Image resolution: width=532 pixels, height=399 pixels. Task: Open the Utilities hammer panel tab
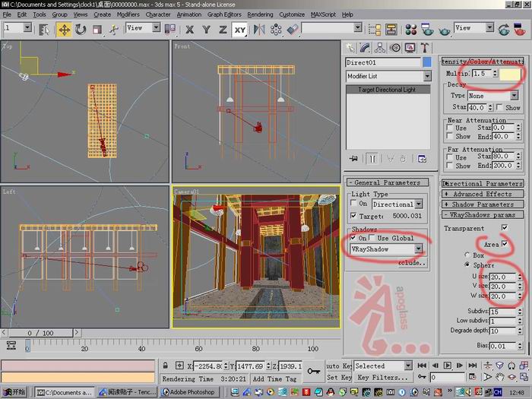[x=425, y=48]
